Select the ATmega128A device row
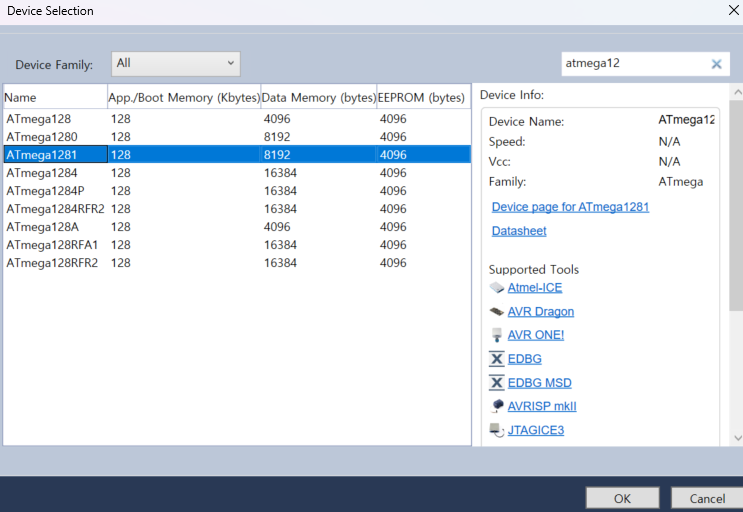 (x=237, y=226)
